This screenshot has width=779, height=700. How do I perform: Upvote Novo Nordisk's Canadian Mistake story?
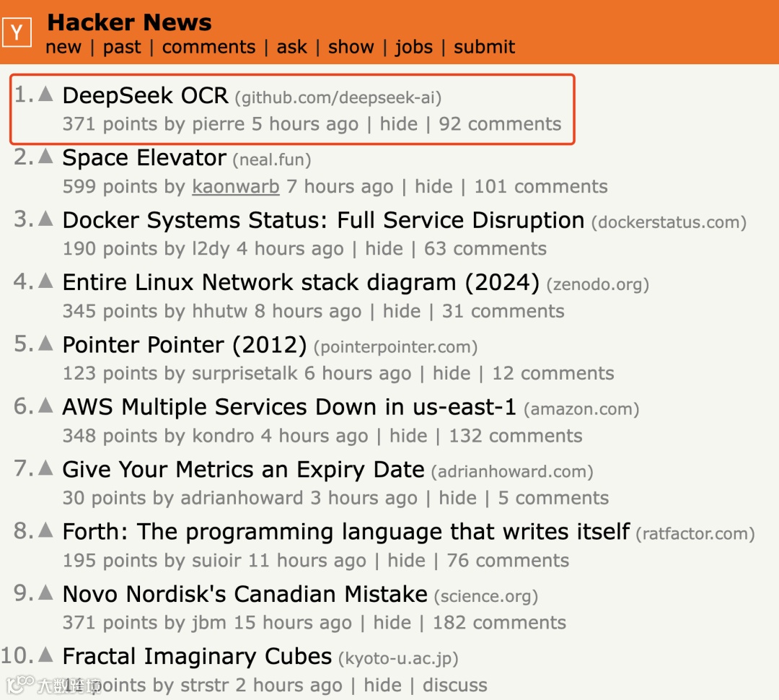click(45, 592)
